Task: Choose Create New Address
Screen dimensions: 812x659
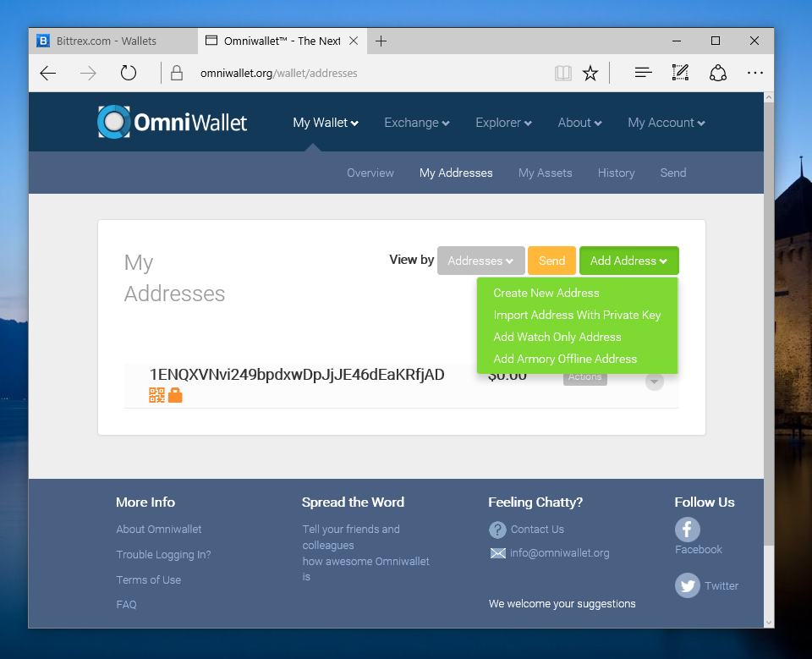Action: (546, 294)
